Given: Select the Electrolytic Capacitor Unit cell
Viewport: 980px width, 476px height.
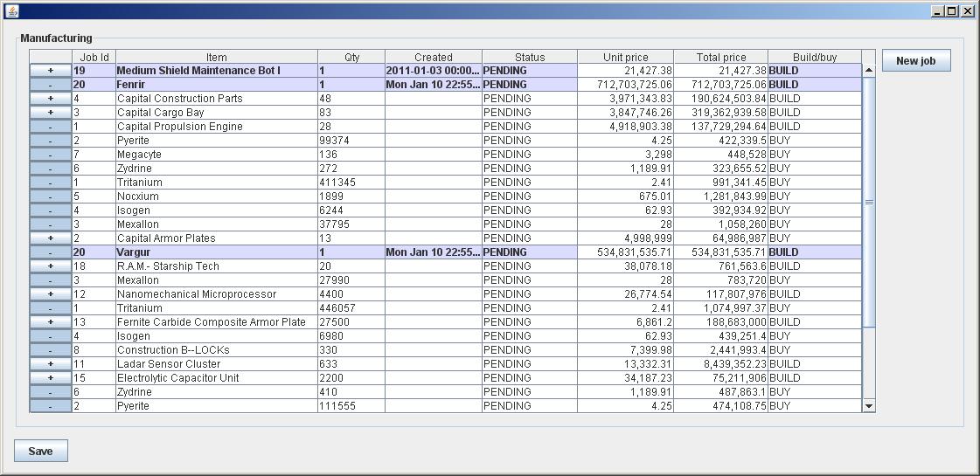Looking at the screenshot, I should 217,378.
